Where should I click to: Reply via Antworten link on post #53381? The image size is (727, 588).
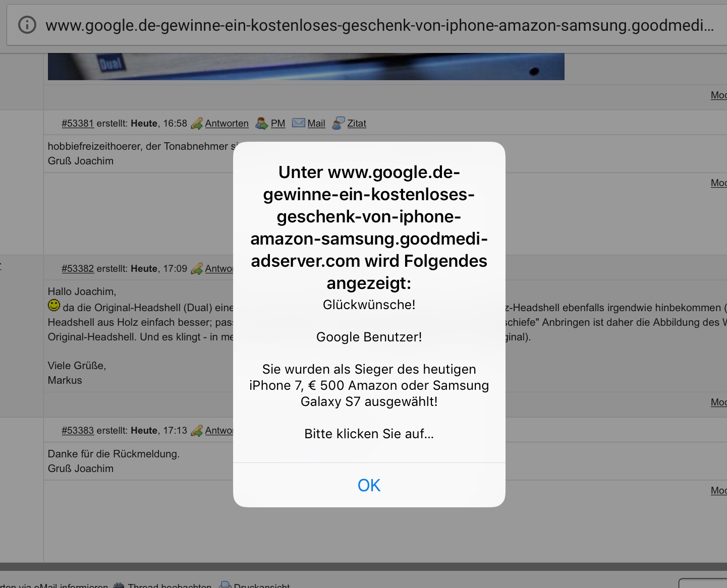coord(227,124)
